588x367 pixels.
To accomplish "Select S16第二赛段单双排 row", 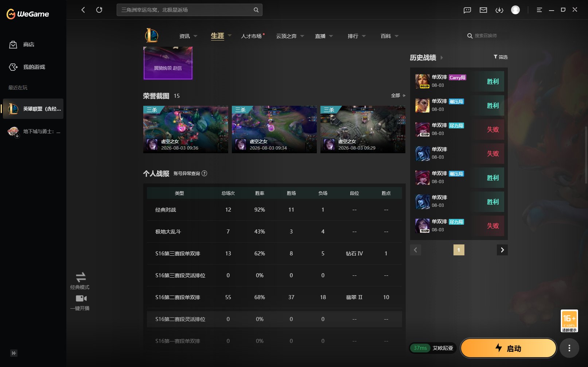I will point(274,297).
